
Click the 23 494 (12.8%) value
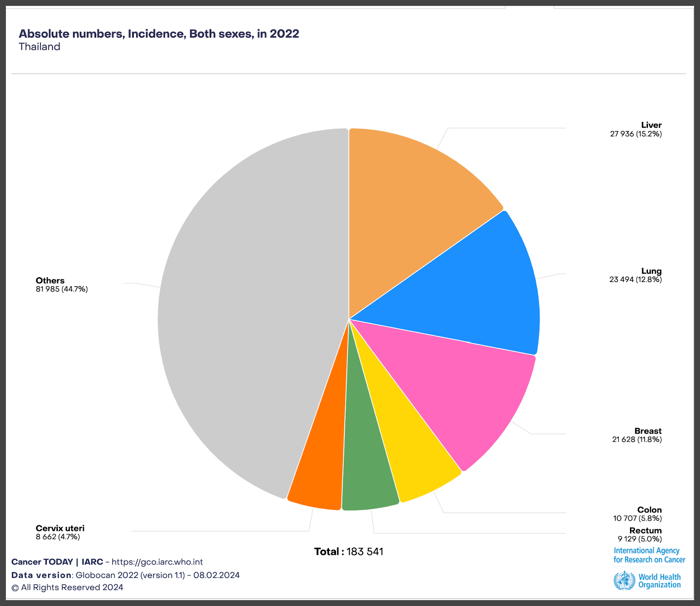[635, 279]
